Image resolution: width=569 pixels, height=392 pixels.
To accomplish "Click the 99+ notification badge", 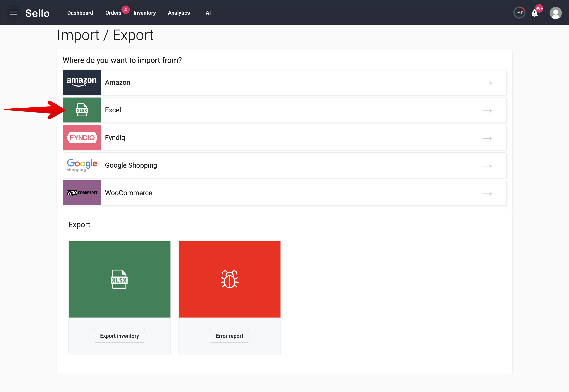I will pyautogui.click(x=539, y=8).
